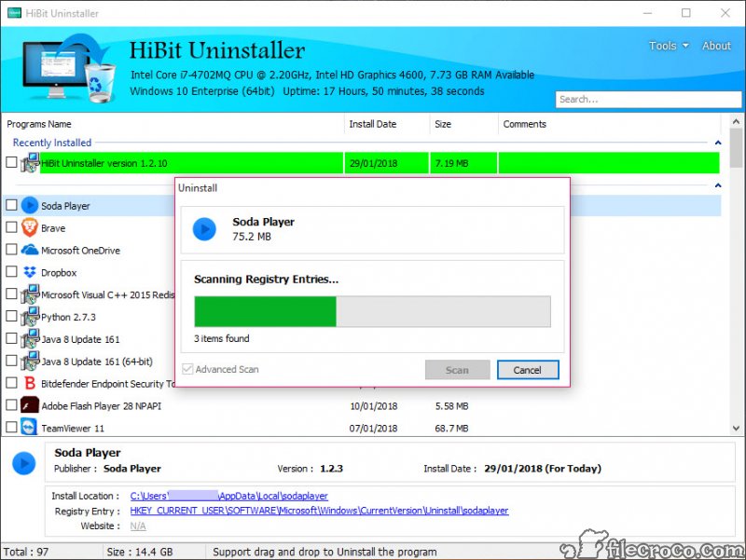This screenshot has height=560, width=746.
Task: Click the Java 8 Update 161 (64-bit) icon
Action: (x=30, y=361)
